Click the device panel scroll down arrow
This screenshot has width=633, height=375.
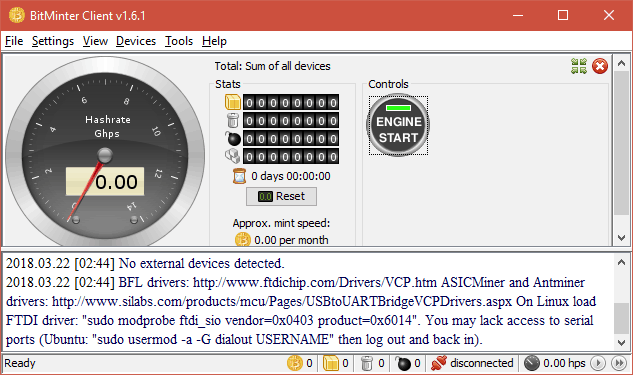[x=622, y=238]
